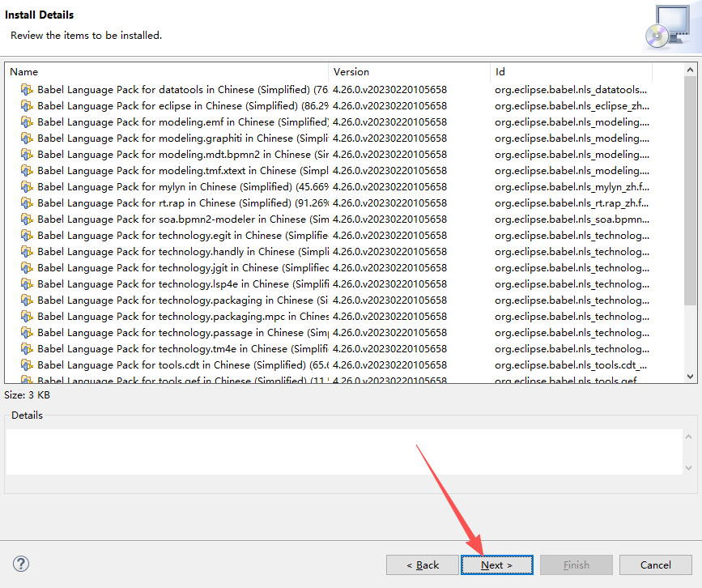Click the datatools language pack row icon
The height and width of the screenshot is (588, 702).
(x=27, y=90)
